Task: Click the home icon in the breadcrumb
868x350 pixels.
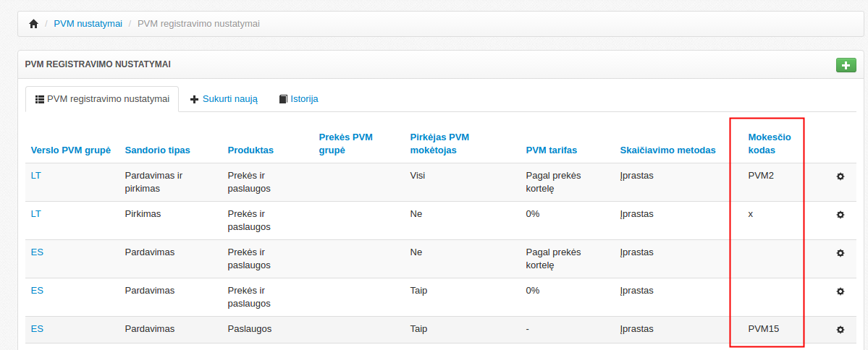Action: point(33,24)
